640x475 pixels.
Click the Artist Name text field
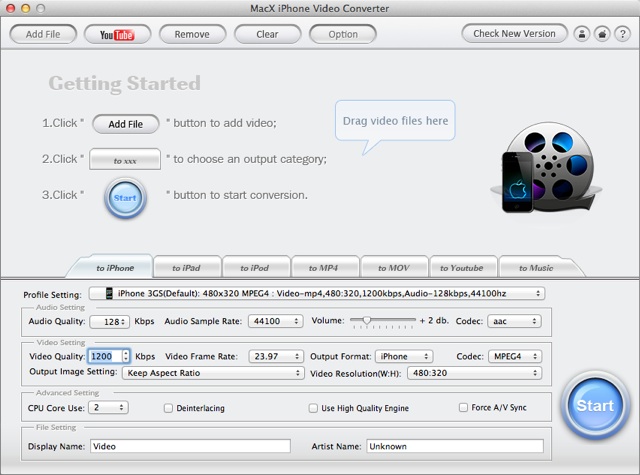(455, 446)
